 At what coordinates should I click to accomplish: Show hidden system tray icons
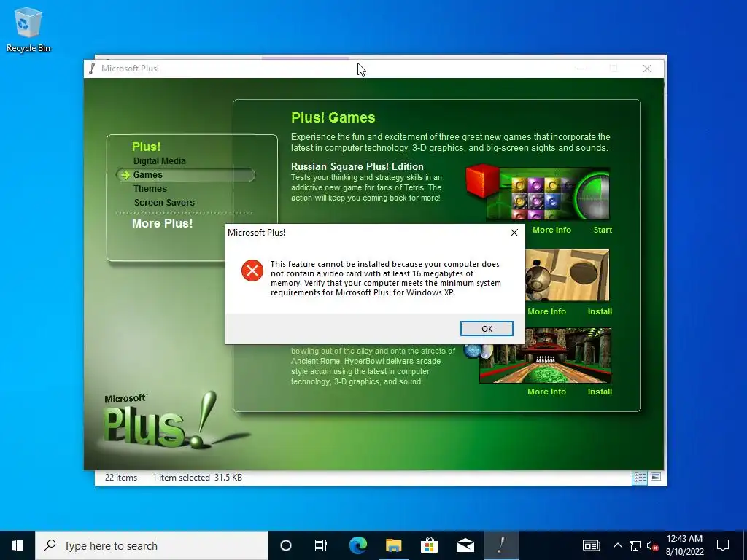point(617,545)
